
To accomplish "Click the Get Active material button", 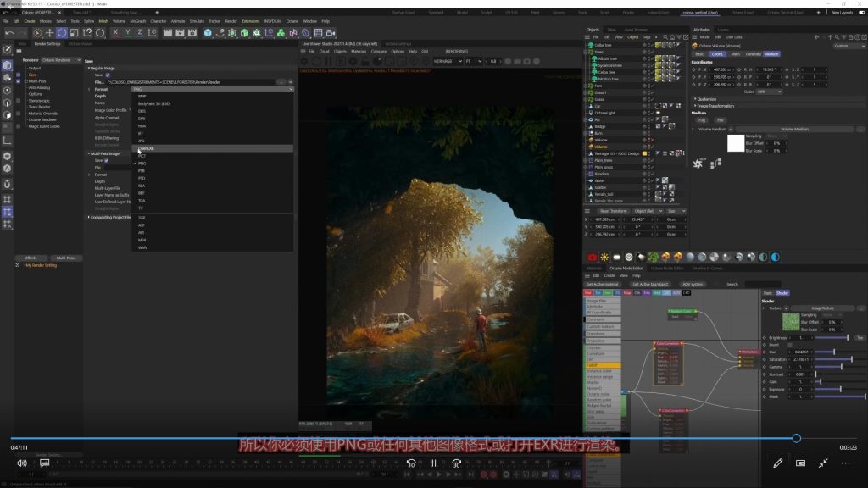I will [x=604, y=284].
